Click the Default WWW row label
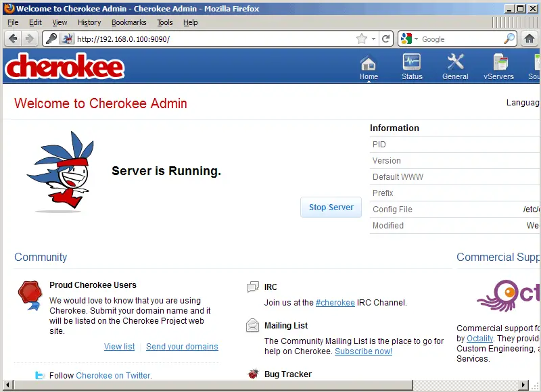 398,177
